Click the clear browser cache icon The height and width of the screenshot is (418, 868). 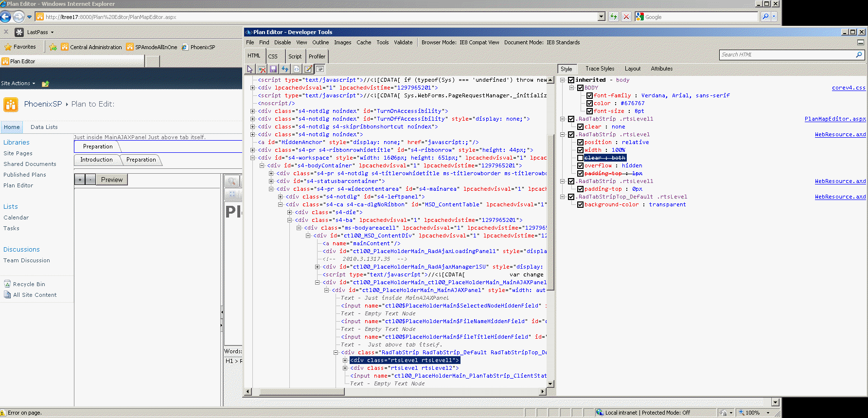click(x=262, y=69)
